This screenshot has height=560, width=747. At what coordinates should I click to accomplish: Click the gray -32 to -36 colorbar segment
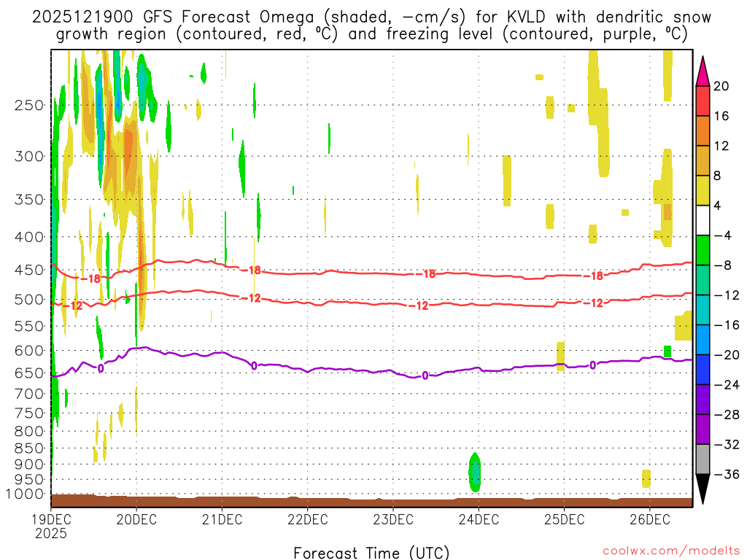[703, 459]
